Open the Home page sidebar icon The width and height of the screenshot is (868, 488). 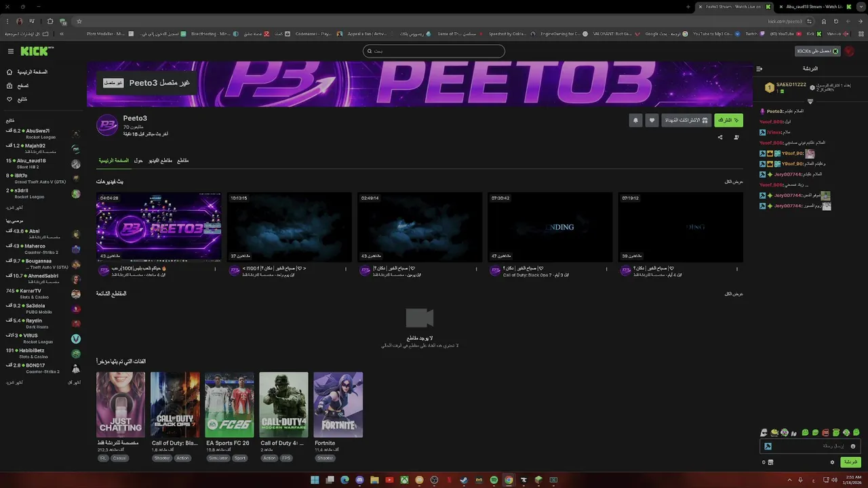pyautogui.click(x=9, y=72)
